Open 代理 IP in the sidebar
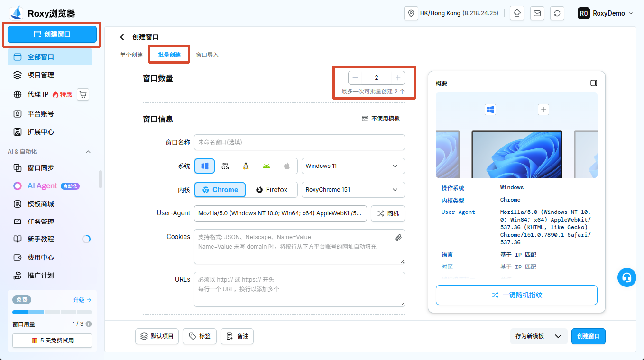 38,94
